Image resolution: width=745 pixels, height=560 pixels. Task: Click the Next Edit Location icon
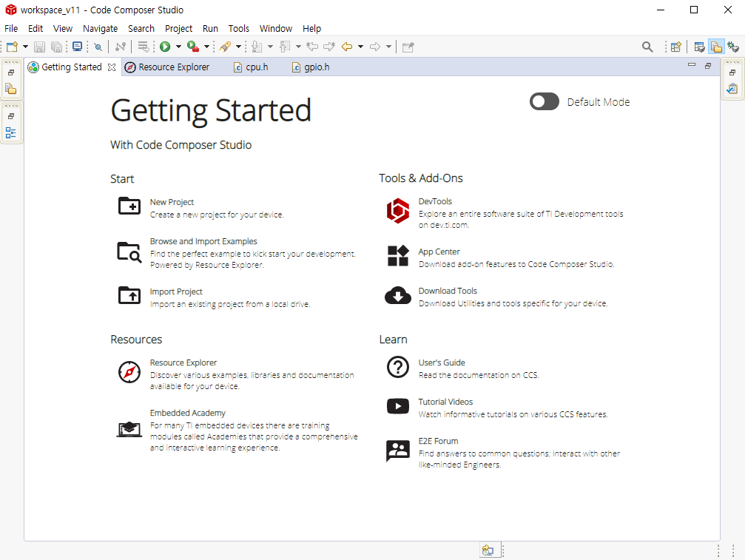coord(329,47)
